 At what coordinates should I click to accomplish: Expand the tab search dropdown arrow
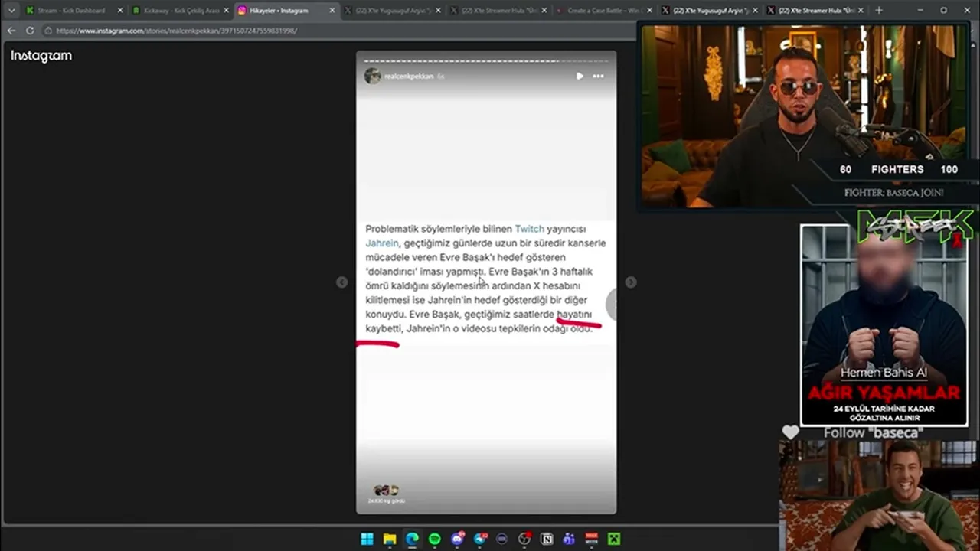point(11,11)
